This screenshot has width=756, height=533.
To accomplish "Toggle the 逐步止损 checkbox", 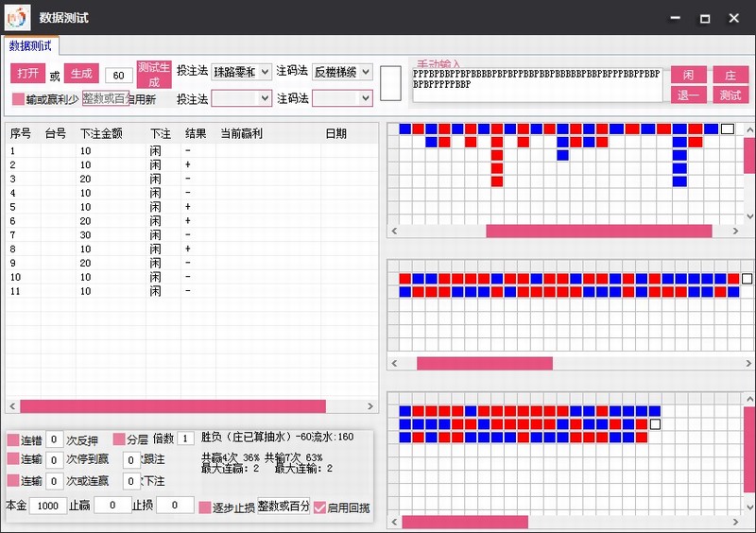I will tap(204, 507).
